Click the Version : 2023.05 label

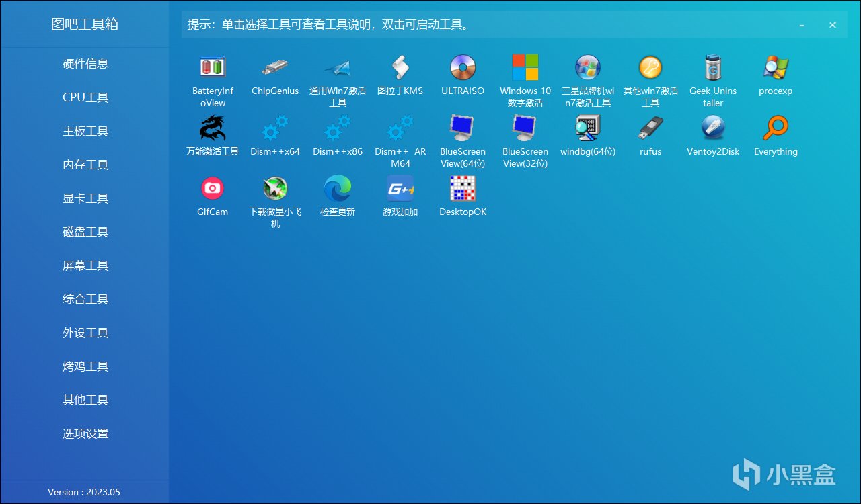point(84,492)
